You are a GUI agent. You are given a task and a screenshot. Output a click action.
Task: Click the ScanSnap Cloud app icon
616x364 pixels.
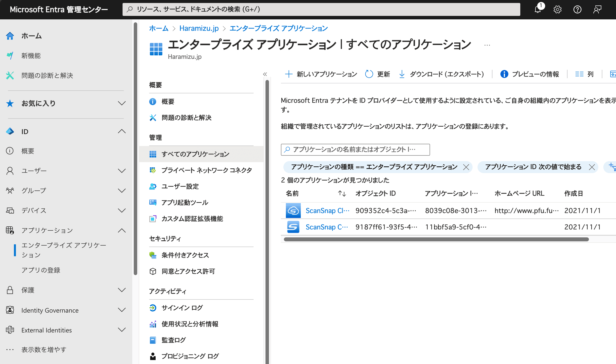coord(293,211)
